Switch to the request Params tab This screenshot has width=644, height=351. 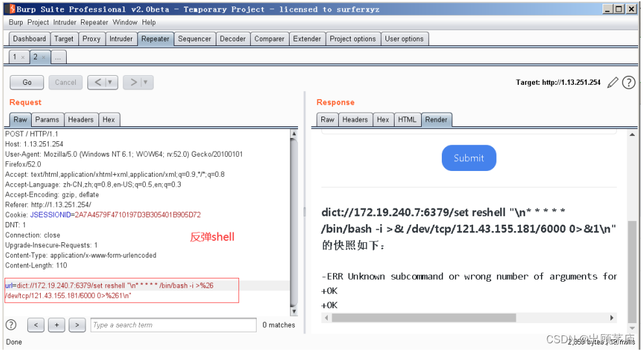(47, 119)
